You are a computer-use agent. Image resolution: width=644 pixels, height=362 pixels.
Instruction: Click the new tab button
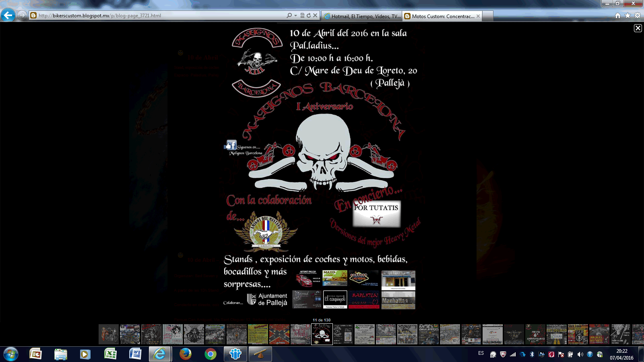point(487,16)
